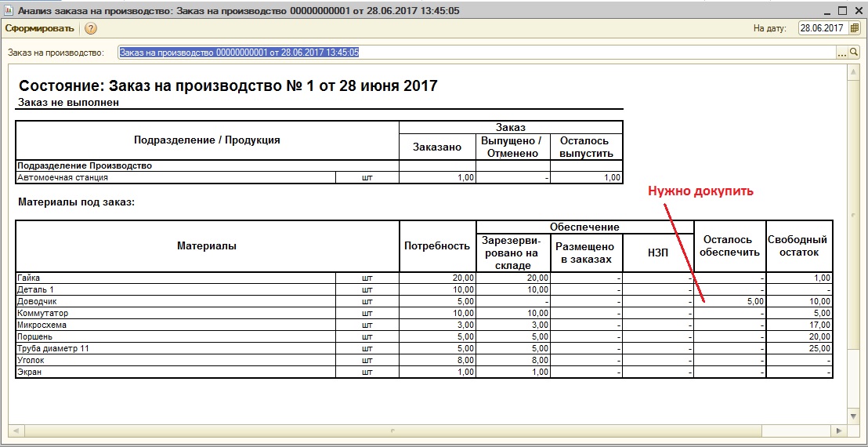
Task: Click the Сформировать button
Action: coord(38,28)
